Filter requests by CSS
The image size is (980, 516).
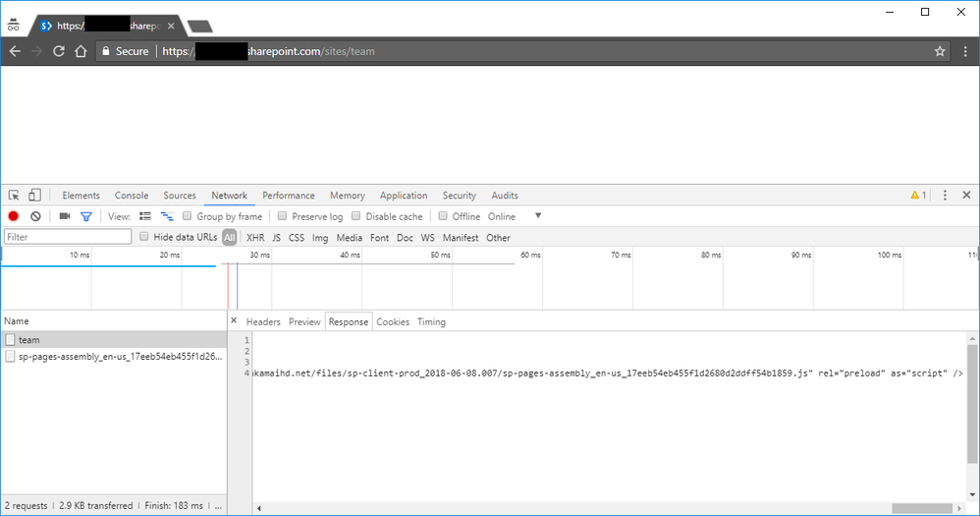click(x=297, y=238)
